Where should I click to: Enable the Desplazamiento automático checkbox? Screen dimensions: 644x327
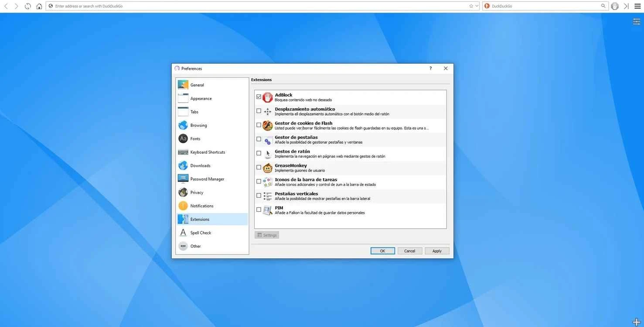click(259, 111)
